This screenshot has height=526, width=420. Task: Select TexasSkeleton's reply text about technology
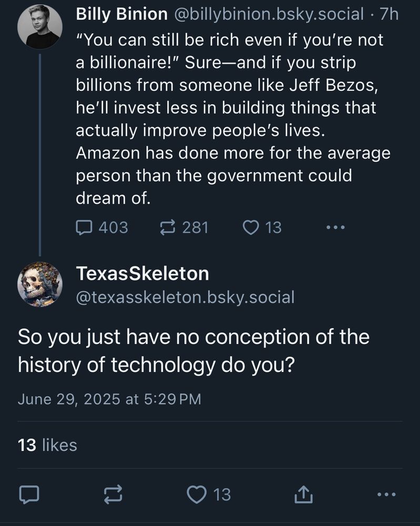pyautogui.click(x=193, y=350)
